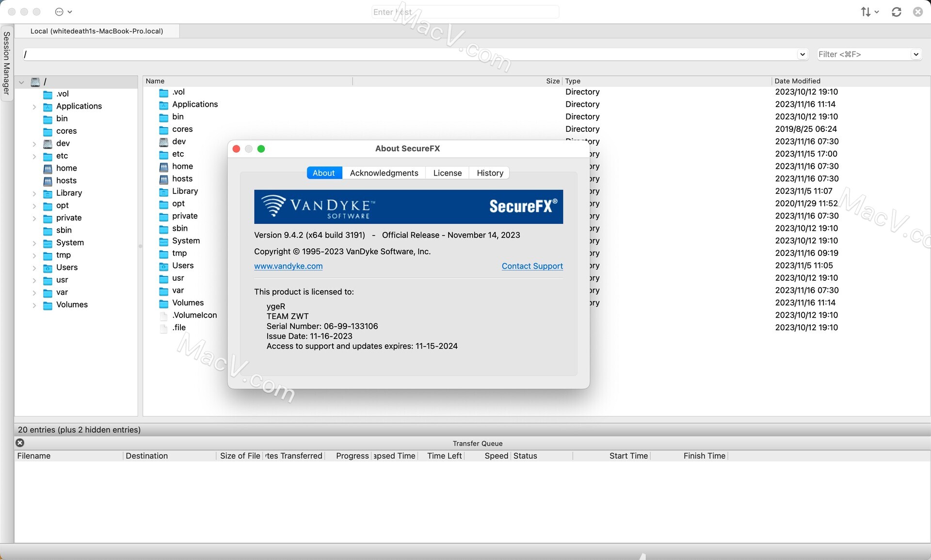This screenshot has height=560, width=931.
Task: Select the hosts network icon in tree
Action: click(48, 181)
